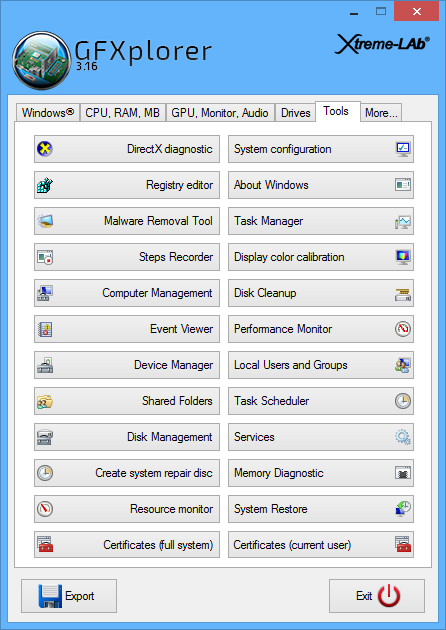Click the Disk Cleanup drive icon

click(x=403, y=295)
